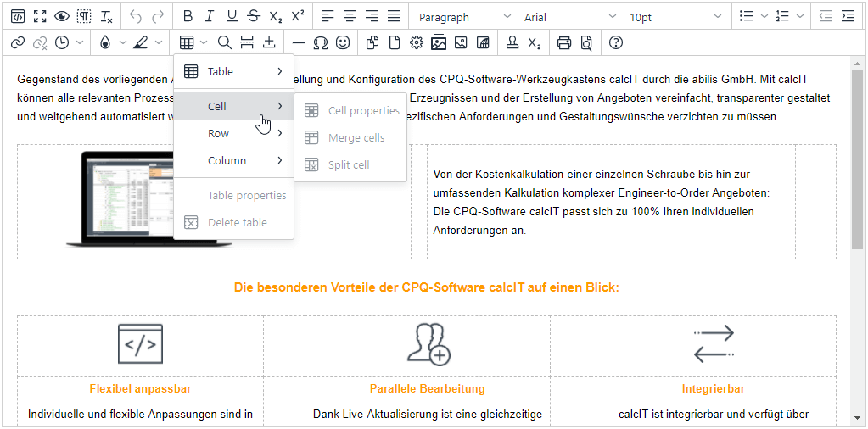Click the blank page document icon
868x429 pixels.
click(x=395, y=42)
